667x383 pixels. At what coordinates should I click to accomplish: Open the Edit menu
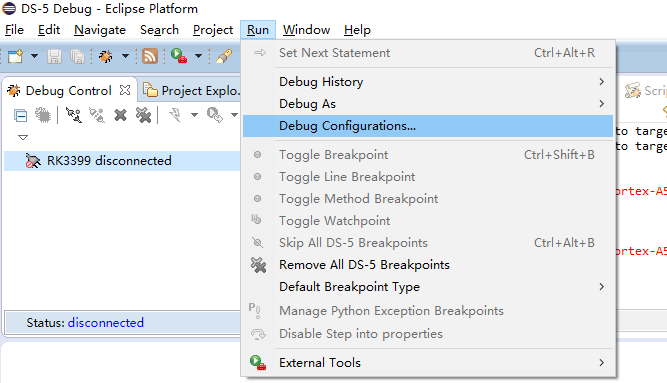tap(49, 30)
